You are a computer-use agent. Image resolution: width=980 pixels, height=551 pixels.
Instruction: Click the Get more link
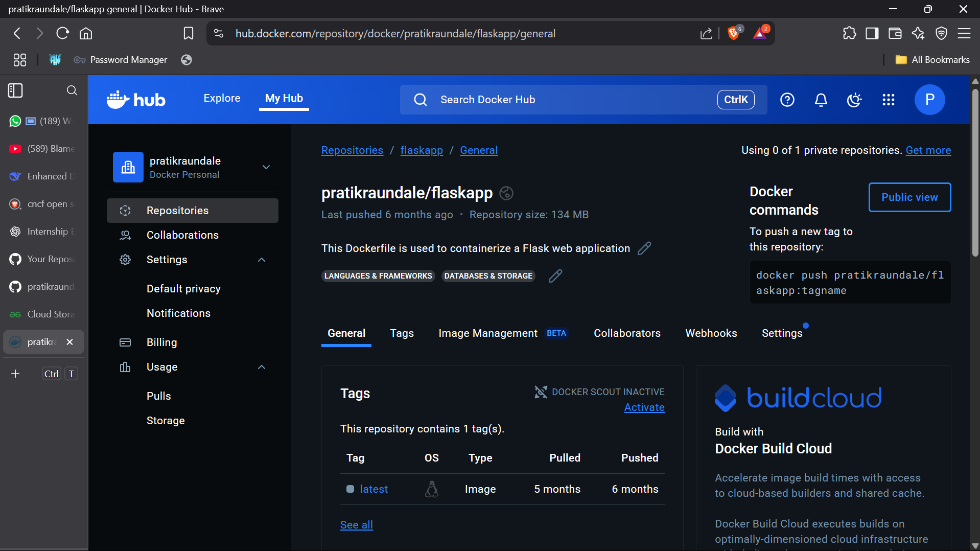click(928, 150)
